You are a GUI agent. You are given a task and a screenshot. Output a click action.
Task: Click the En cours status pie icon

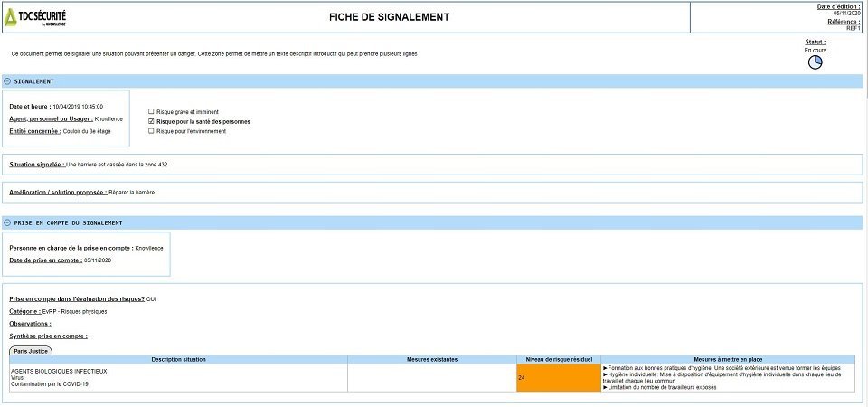click(815, 62)
